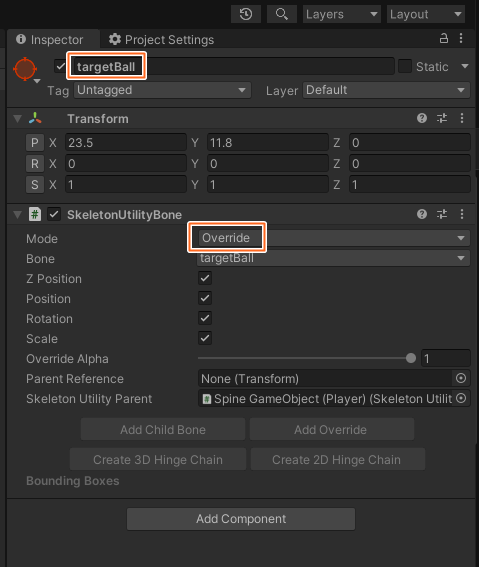
Task: Toggle the Position checkbox
Action: click(205, 298)
